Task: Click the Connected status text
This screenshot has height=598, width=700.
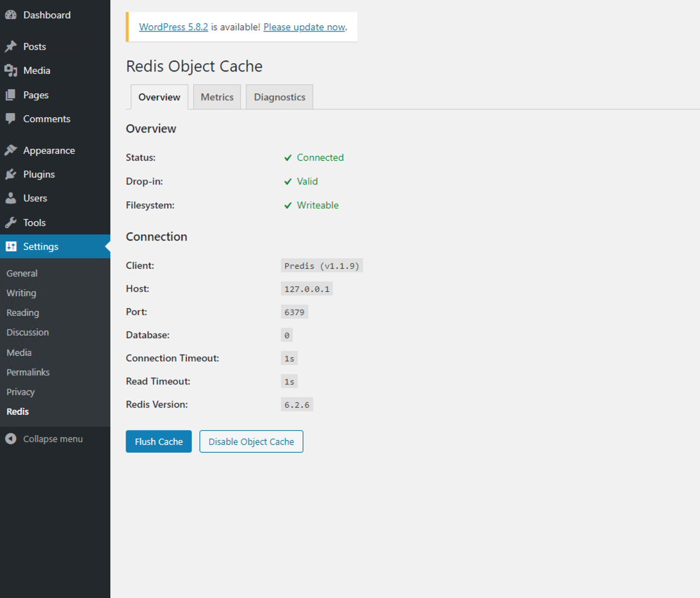Action: pos(320,157)
